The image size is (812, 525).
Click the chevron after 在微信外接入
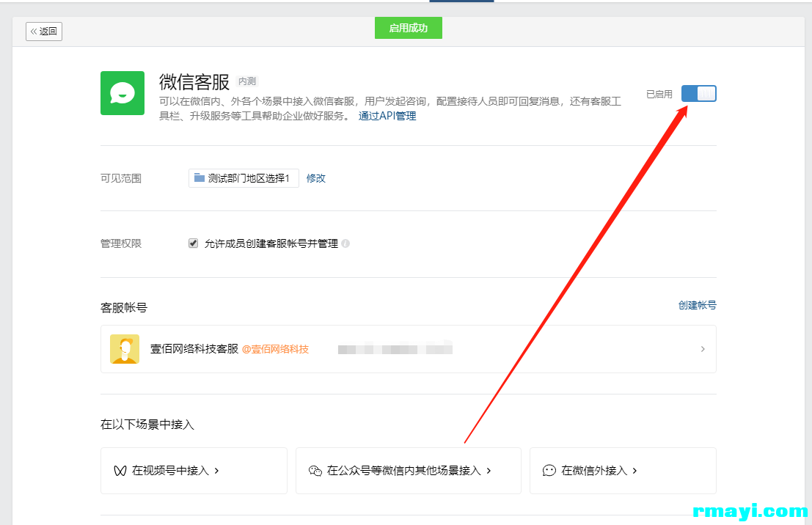click(634, 471)
